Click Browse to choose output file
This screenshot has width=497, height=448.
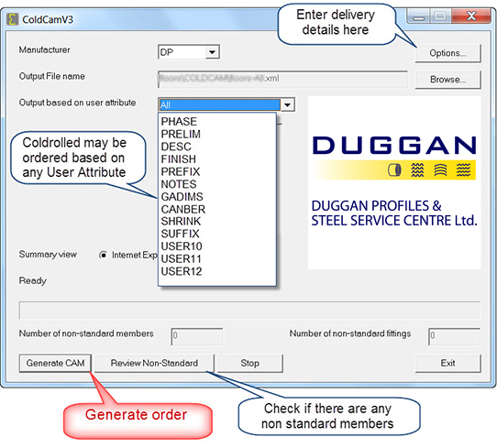pyautogui.click(x=447, y=80)
